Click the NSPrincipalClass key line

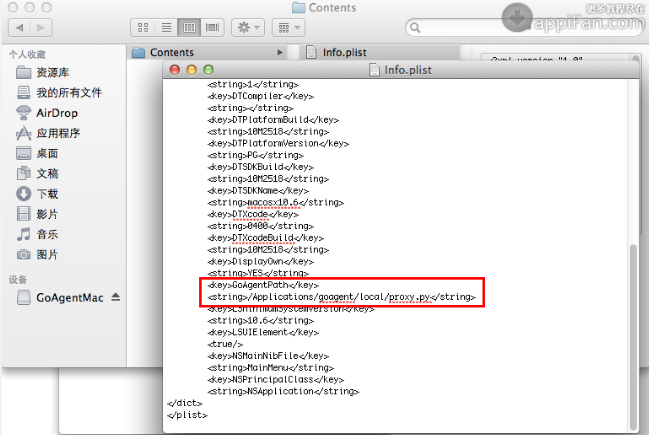coord(276,379)
